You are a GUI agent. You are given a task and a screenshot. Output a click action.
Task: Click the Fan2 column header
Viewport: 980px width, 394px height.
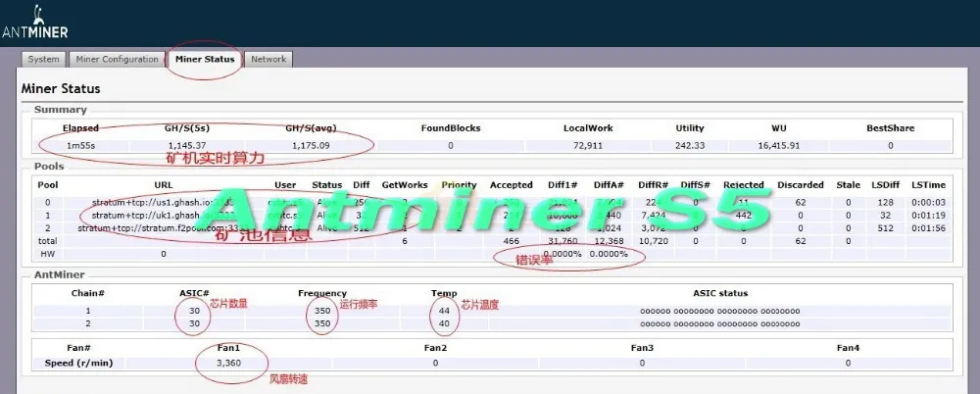coord(436,347)
